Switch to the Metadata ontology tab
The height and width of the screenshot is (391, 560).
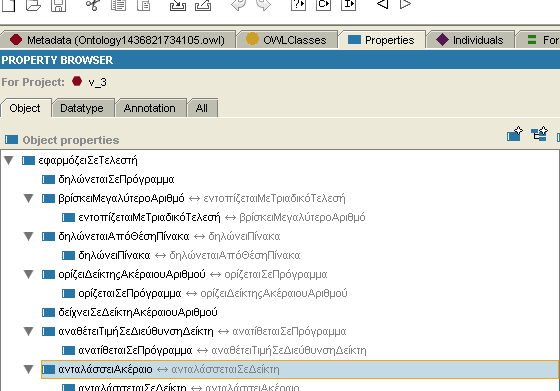(118, 40)
